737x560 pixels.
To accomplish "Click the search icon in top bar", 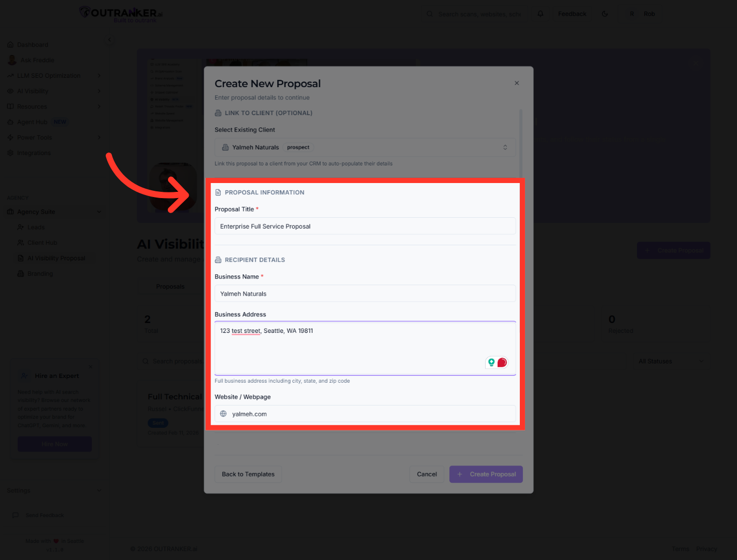I will tap(430, 14).
